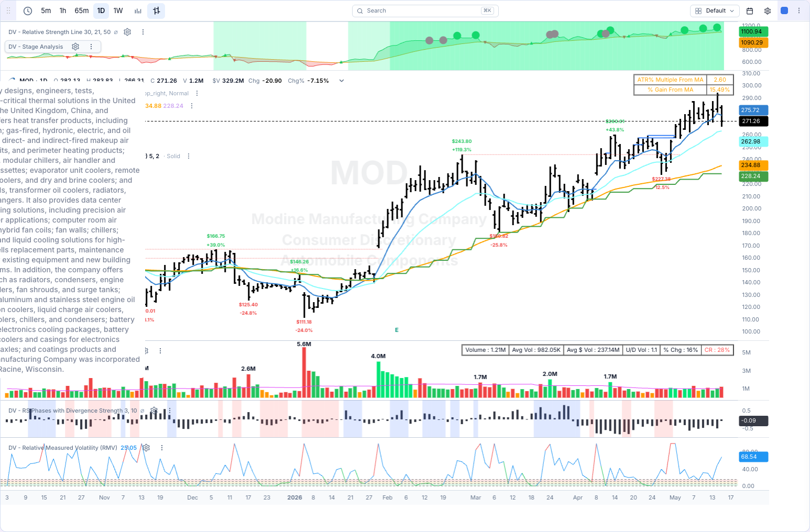This screenshot has height=532, width=810.
Task: Open the calendar date picker icon
Action: (750, 10)
